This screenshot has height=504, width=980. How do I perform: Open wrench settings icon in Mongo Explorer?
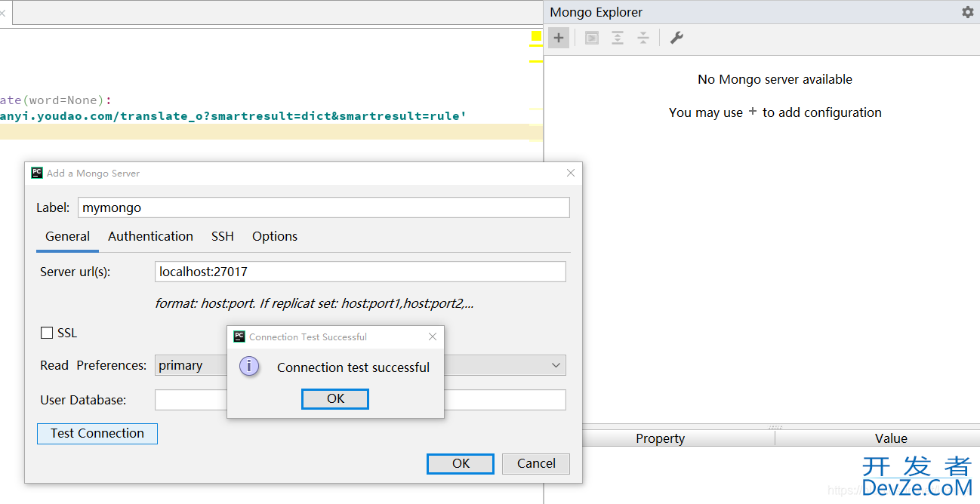pos(676,38)
